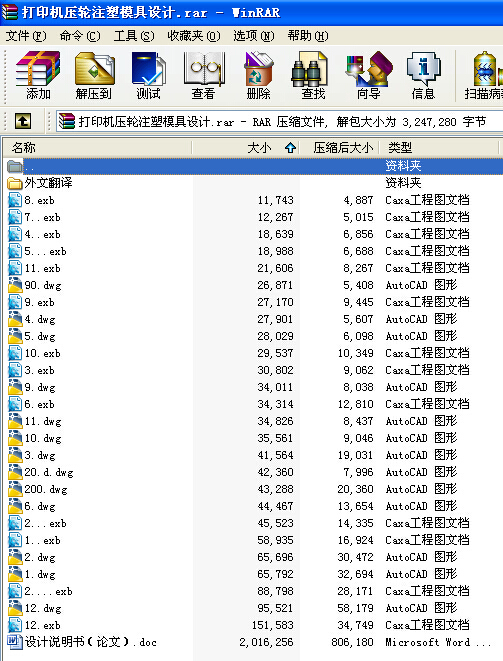Viewport: 503px width, 661px height.
Task: Click the 资料夹 type of 外文翻译
Action: [x=403, y=183]
